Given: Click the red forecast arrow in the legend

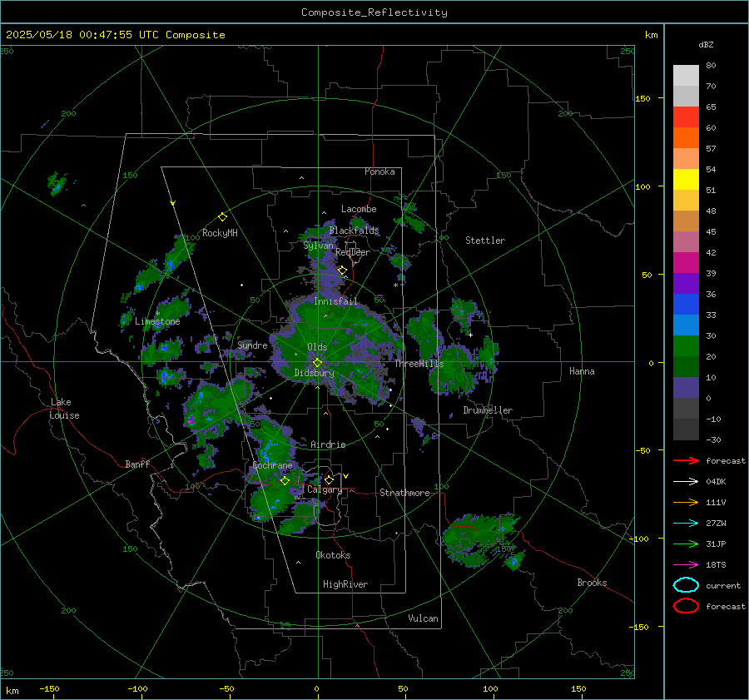Looking at the screenshot, I should pyautogui.click(x=686, y=460).
